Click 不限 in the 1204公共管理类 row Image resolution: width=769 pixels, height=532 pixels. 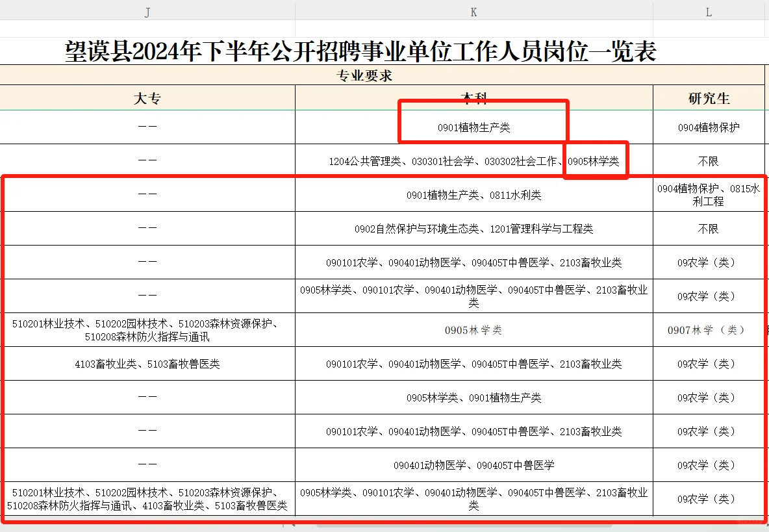tap(709, 161)
